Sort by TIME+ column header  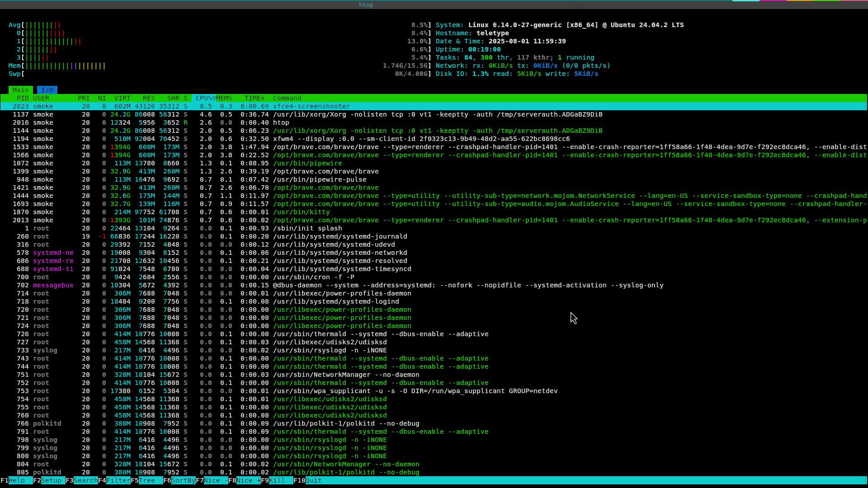tap(255, 98)
